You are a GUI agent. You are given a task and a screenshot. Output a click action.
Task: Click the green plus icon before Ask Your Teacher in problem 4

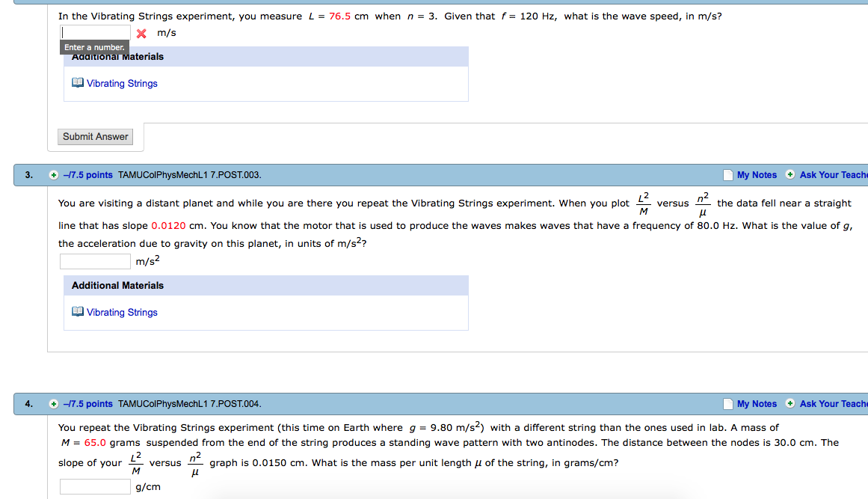[790, 403]
